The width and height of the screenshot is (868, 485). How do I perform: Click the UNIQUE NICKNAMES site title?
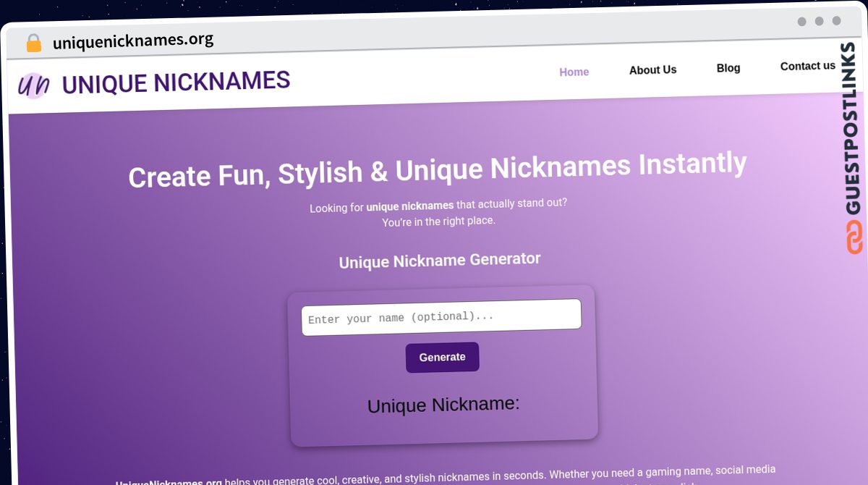(176, 83)
